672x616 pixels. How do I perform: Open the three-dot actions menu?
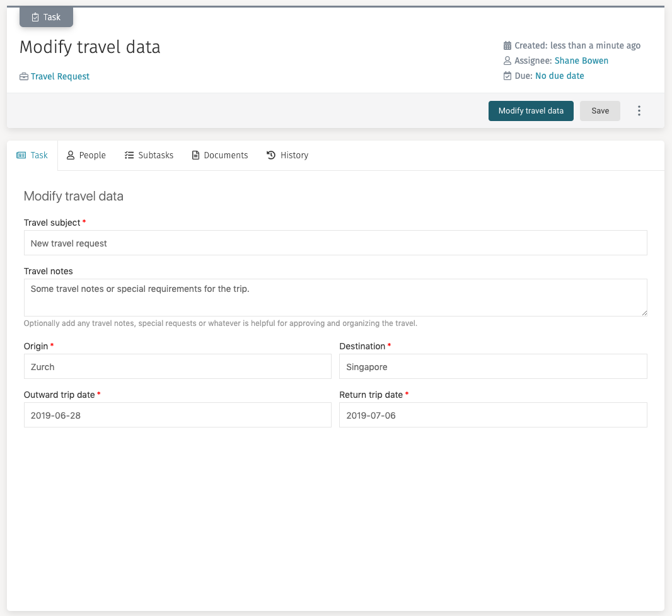click(x=639, y=110)
